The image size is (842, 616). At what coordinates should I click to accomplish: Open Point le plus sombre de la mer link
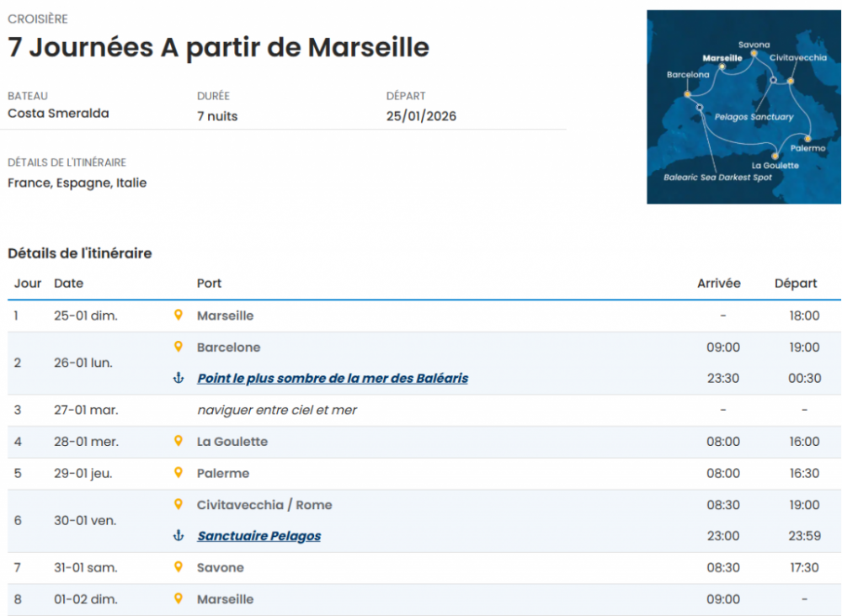click(332, 379)
